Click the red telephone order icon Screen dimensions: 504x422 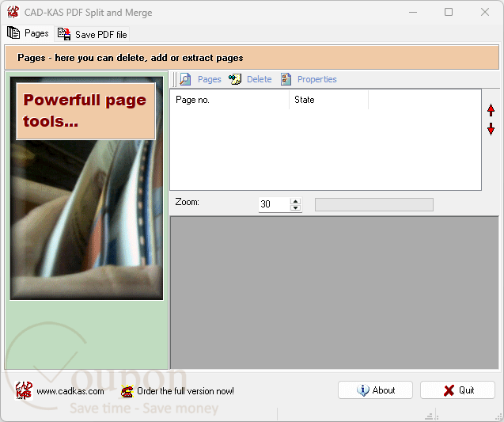click(x=127, y=391)
